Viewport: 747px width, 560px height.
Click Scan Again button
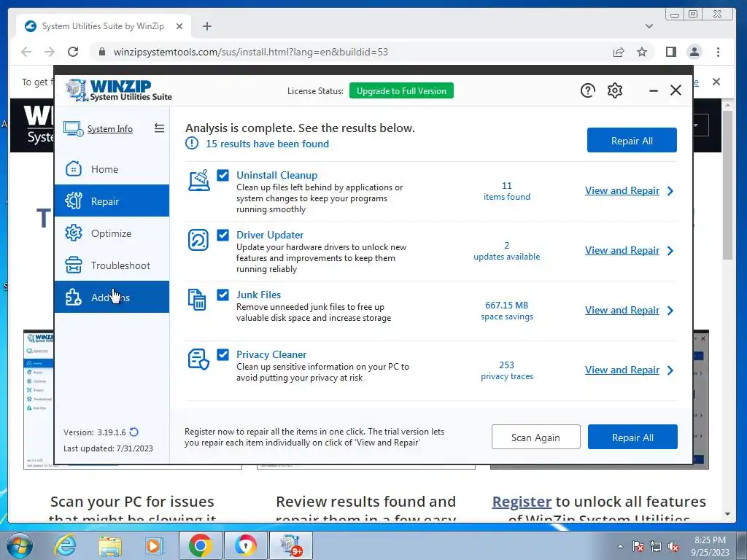(536, 437)
